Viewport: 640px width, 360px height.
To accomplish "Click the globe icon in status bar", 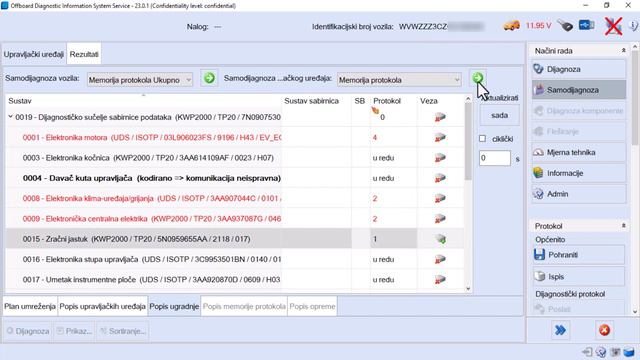I will point(600,352).
